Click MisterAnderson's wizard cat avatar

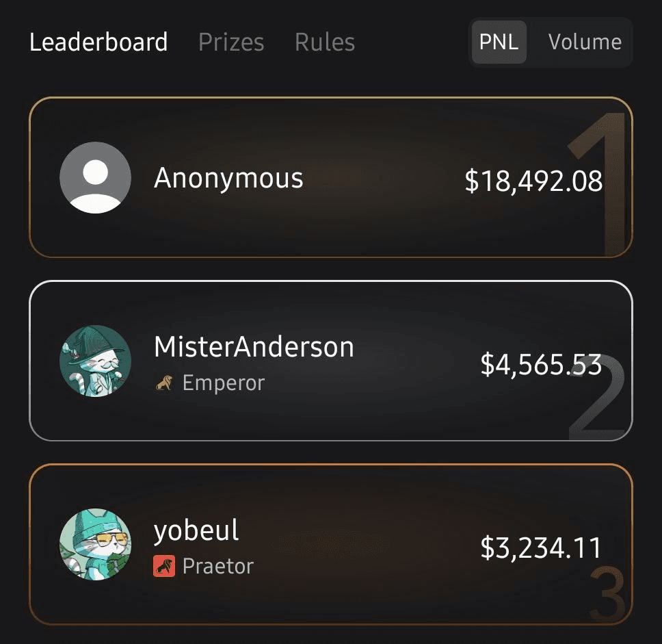(x=96, y=363)
